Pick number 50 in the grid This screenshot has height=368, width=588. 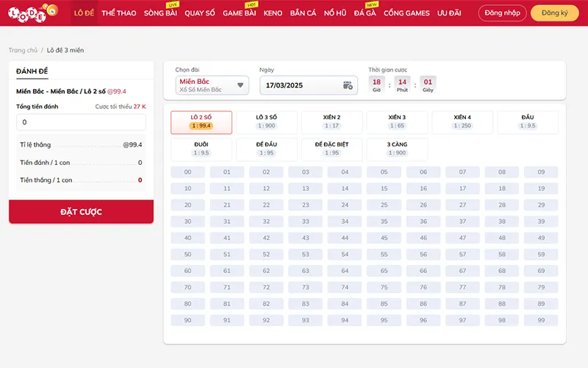188,254
